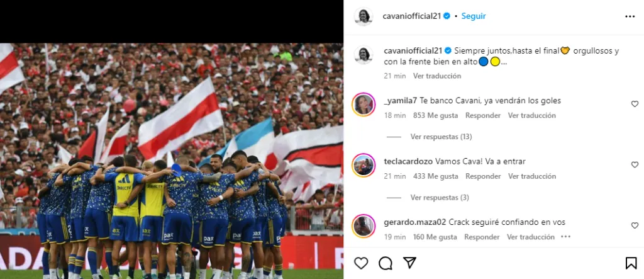Expand Ver respuestas (3)
Image resolution: width=644 pixels, height=279 pixels.
[x=440, y=198]
